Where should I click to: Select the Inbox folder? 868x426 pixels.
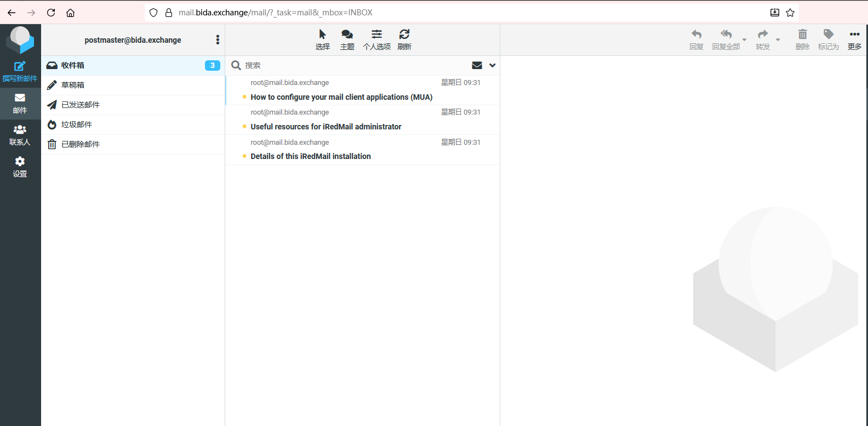tap(73, 65)
